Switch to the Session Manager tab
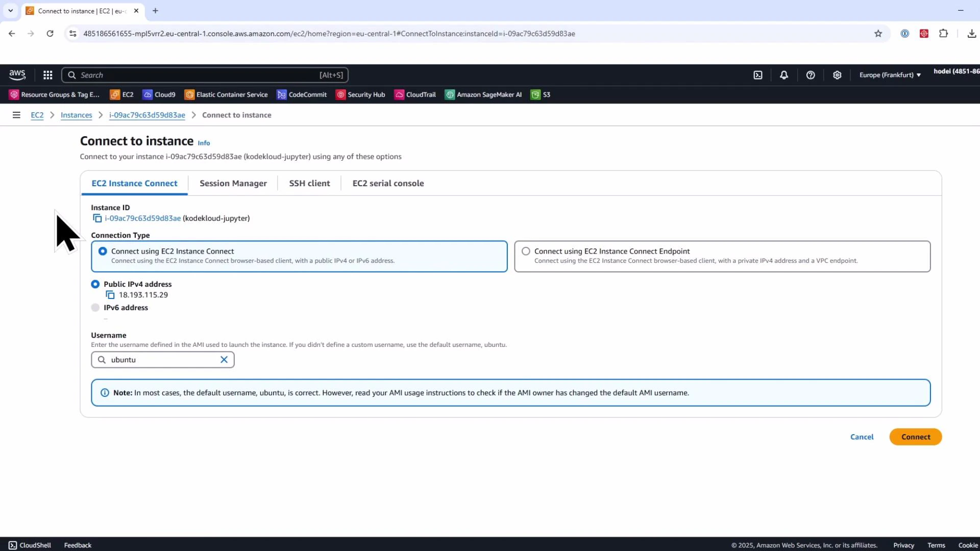980x551 pixels. pyautogui.click(x=233, y=183)
